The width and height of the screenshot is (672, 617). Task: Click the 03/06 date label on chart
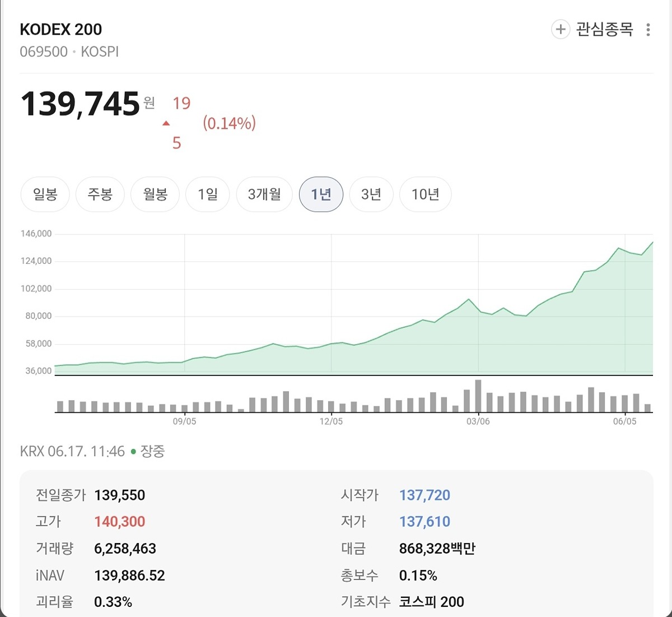pos(478,421)
